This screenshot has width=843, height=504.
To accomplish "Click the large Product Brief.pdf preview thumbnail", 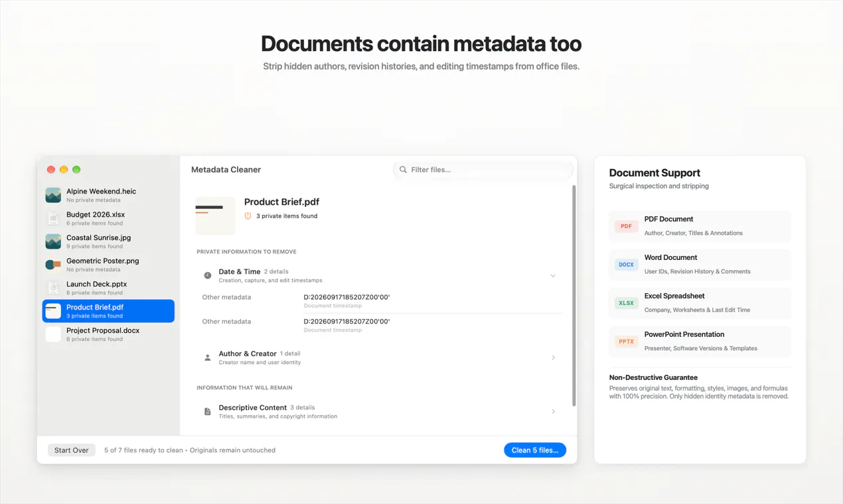I will coord(215,216).
